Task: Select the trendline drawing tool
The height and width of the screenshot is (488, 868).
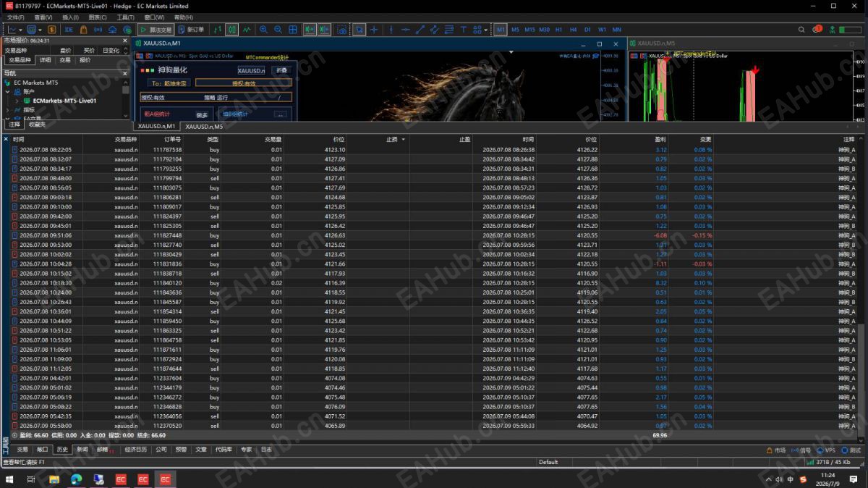Action: (x=420, y=30)
